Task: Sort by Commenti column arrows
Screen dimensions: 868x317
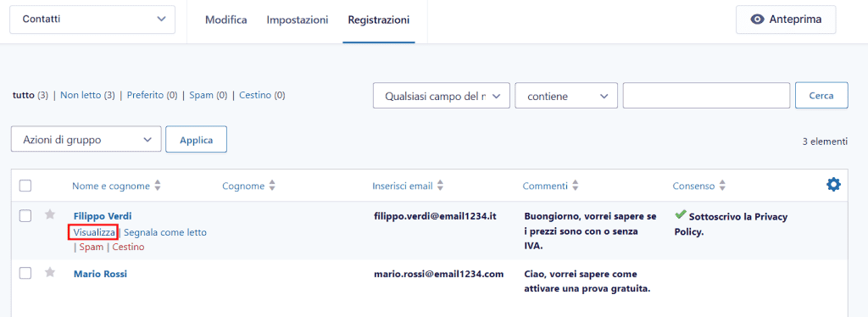Action: click(576, 186)
